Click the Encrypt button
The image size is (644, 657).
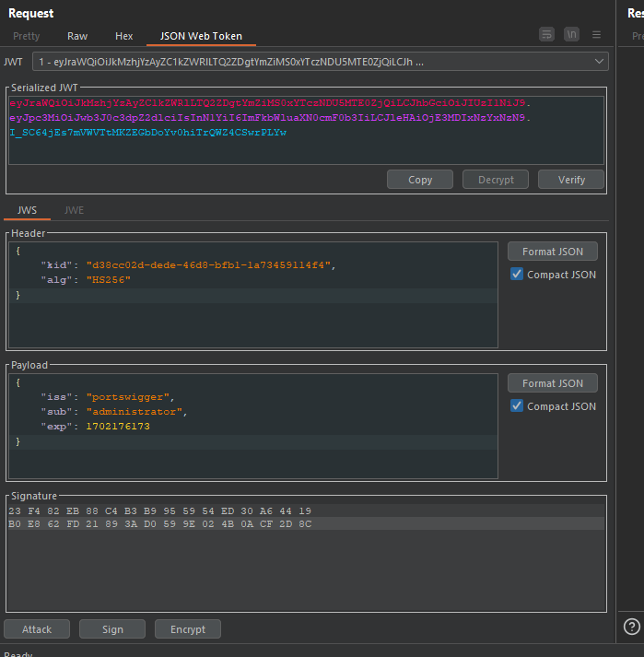pos(188,629)
